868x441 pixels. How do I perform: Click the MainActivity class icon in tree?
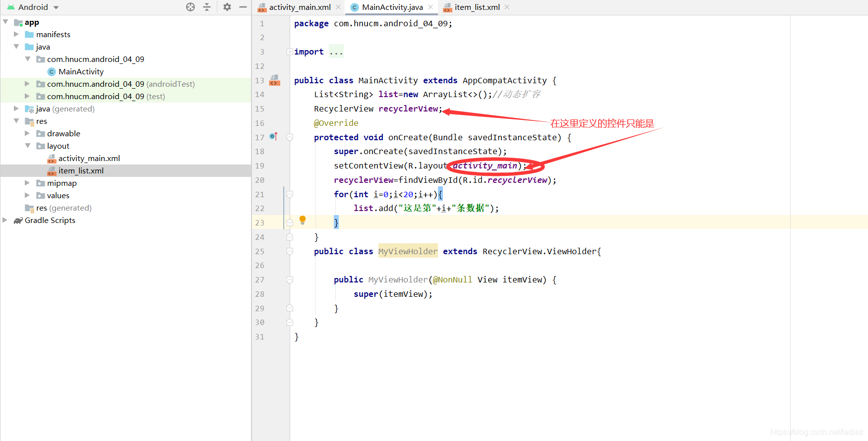tap(51, 72)
